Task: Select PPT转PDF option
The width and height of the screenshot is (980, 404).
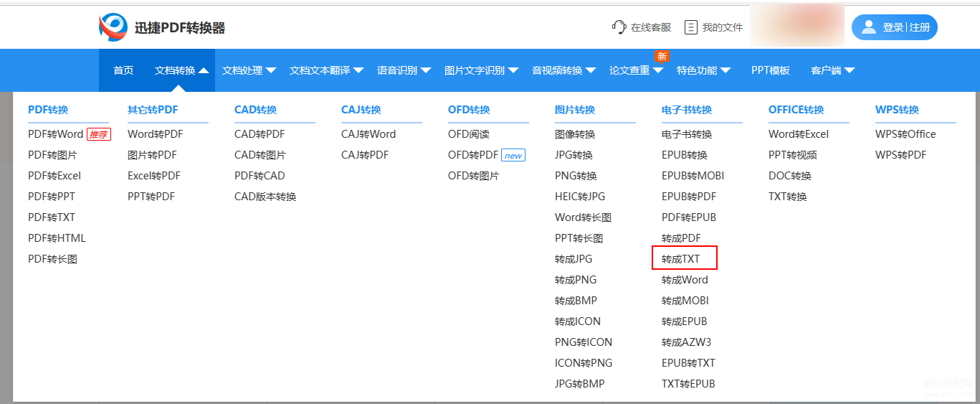Action: click(x=151, y=197)
